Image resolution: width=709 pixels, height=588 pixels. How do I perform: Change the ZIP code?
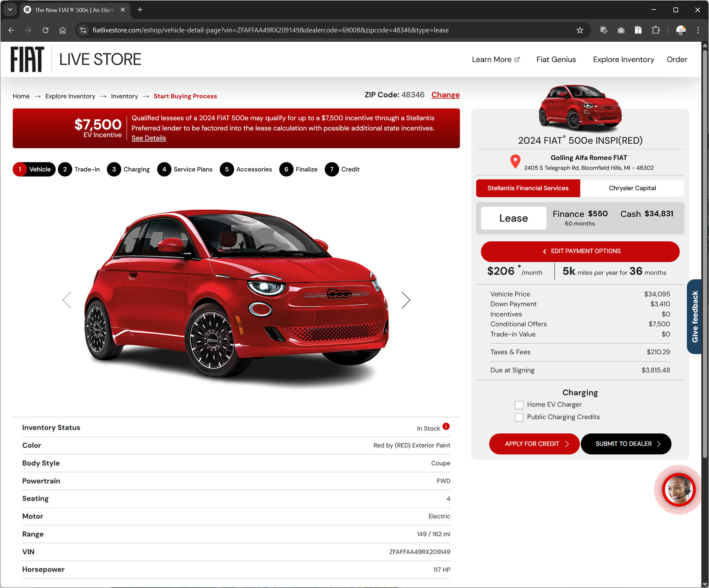click(445, 95)
